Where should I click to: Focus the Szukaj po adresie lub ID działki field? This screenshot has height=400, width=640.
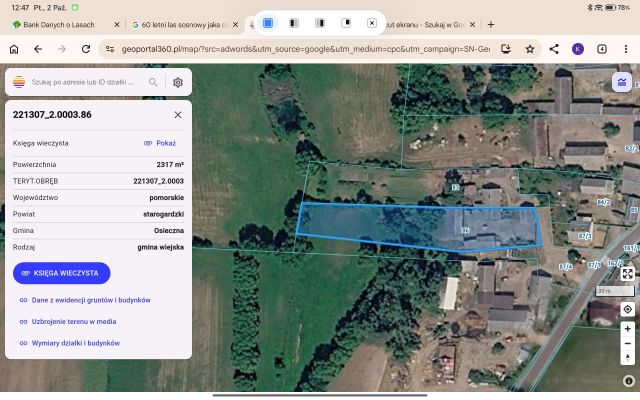click(x=83, y=82)
